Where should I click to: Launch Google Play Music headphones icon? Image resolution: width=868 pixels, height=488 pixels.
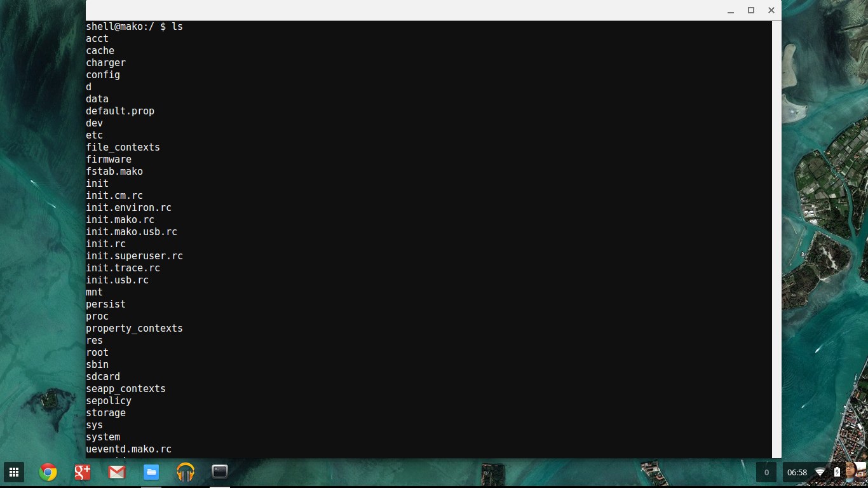click(x=185, y=472)
